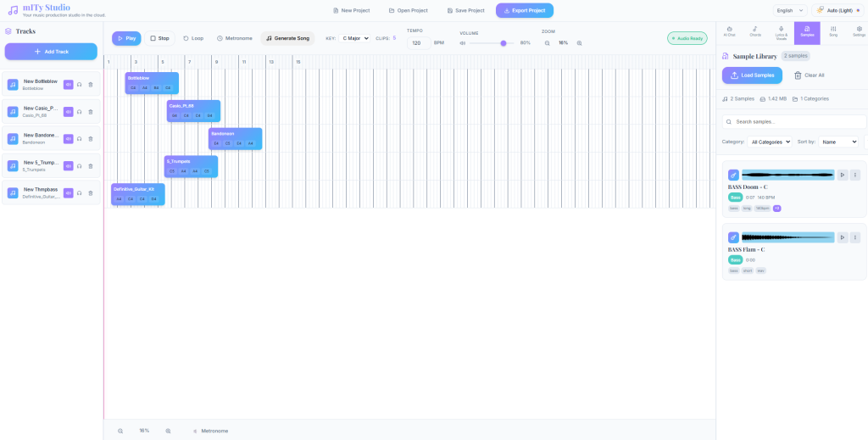Solo the New Casio_P track with headphones icon
This screenshot has width=868, height=440.
tap(79, 112)
